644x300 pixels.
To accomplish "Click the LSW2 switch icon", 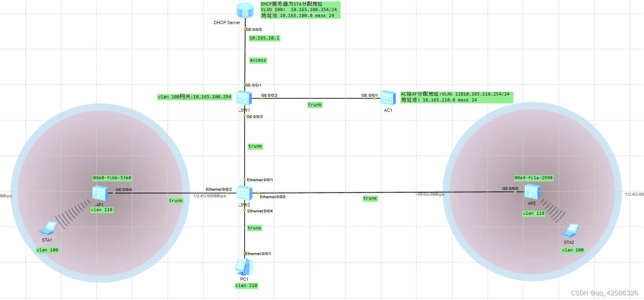I will click(244, 193).
